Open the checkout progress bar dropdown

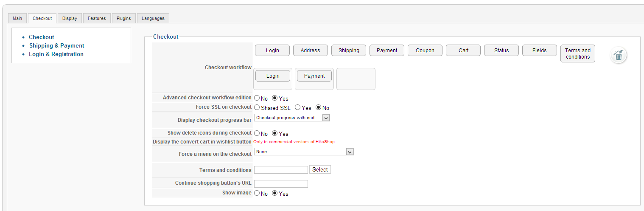pyautogui.click(x=292, y=118)
